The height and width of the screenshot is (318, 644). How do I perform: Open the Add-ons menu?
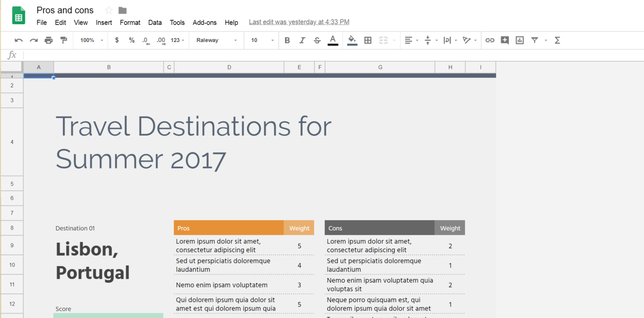(204, 23)
